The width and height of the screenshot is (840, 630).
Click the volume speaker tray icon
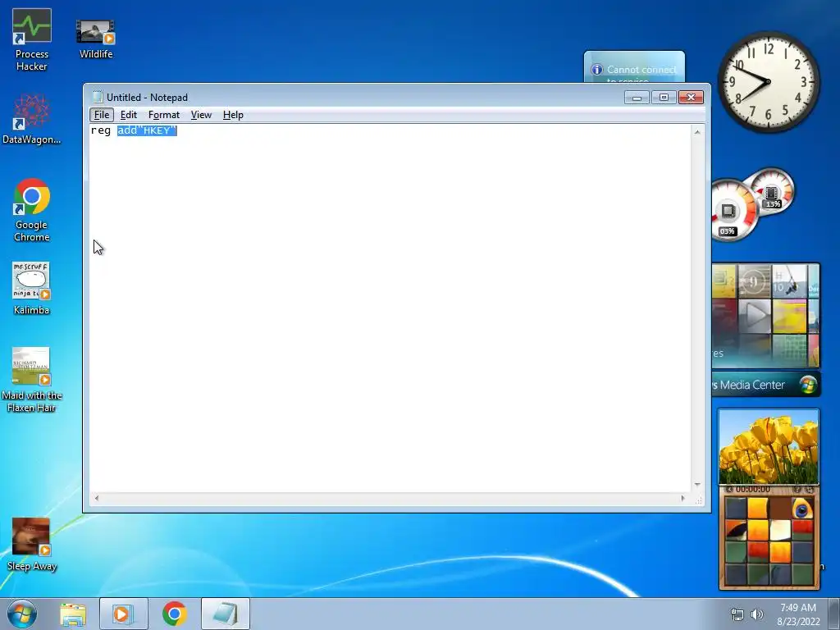pyautogui.click(x=757, y=614)
